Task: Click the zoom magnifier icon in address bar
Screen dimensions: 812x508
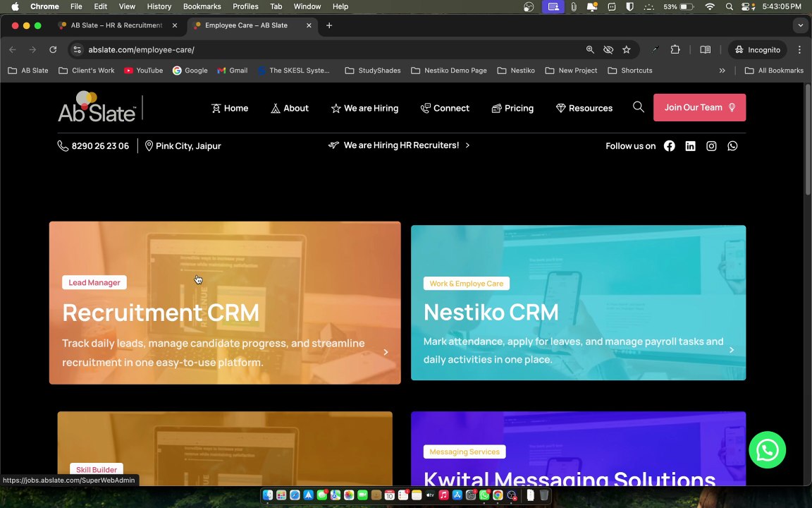Action: (590, 50)
